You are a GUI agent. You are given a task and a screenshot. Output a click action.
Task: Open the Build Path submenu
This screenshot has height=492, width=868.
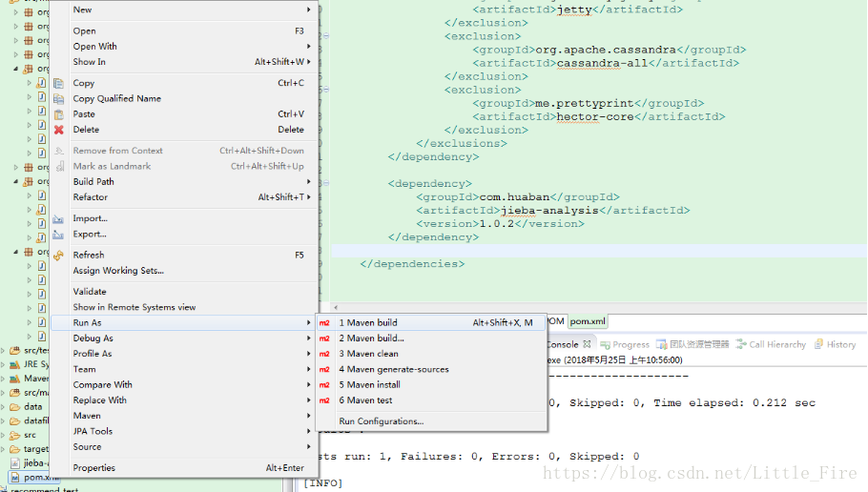point(184,181)
